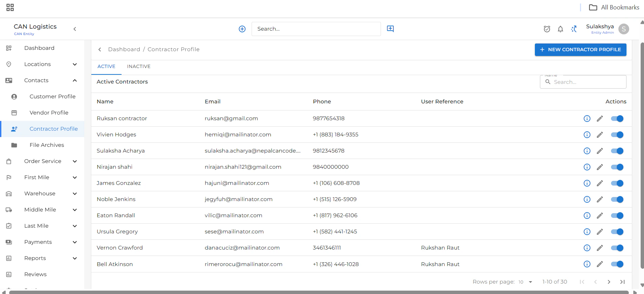Expand First Mile section
The height and width of the screenshot is (294, 644).
(42, 177)
